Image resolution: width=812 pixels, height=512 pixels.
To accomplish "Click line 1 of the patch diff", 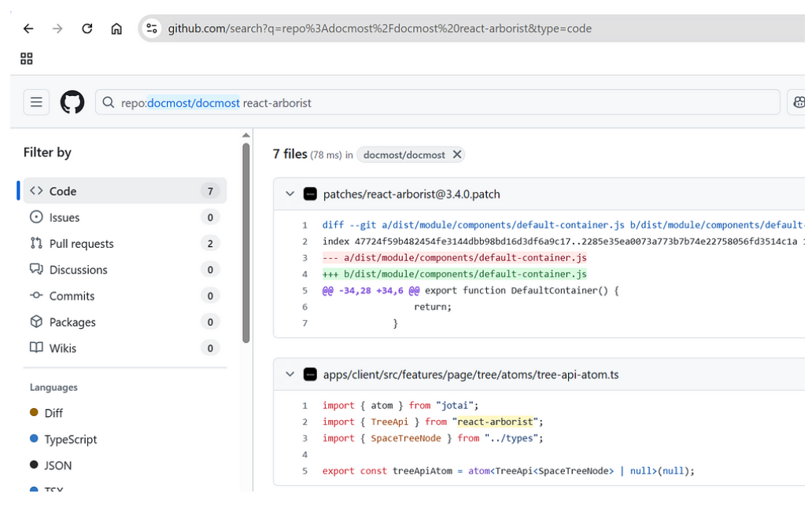I will pyautogui.click(x=563, y=225).
